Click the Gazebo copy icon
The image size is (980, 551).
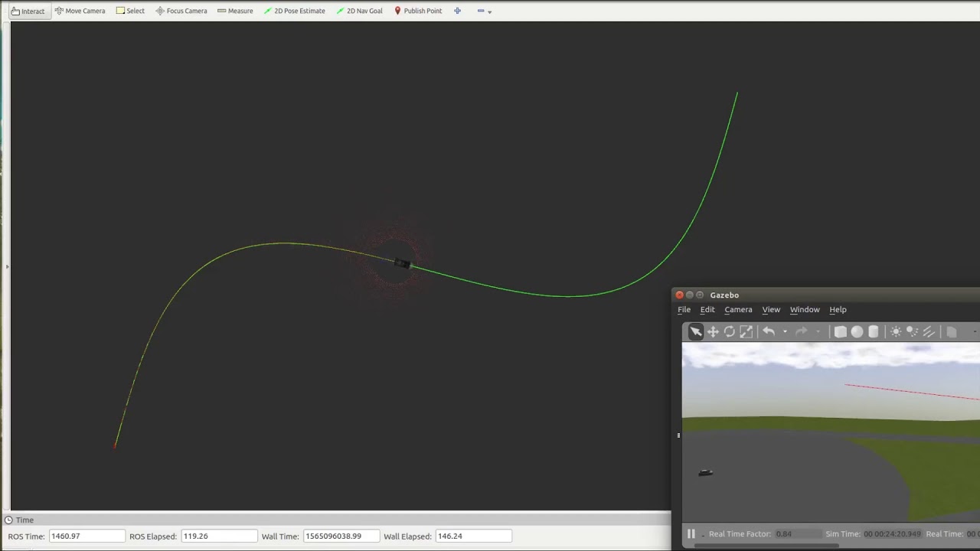(x=952, y=331)
